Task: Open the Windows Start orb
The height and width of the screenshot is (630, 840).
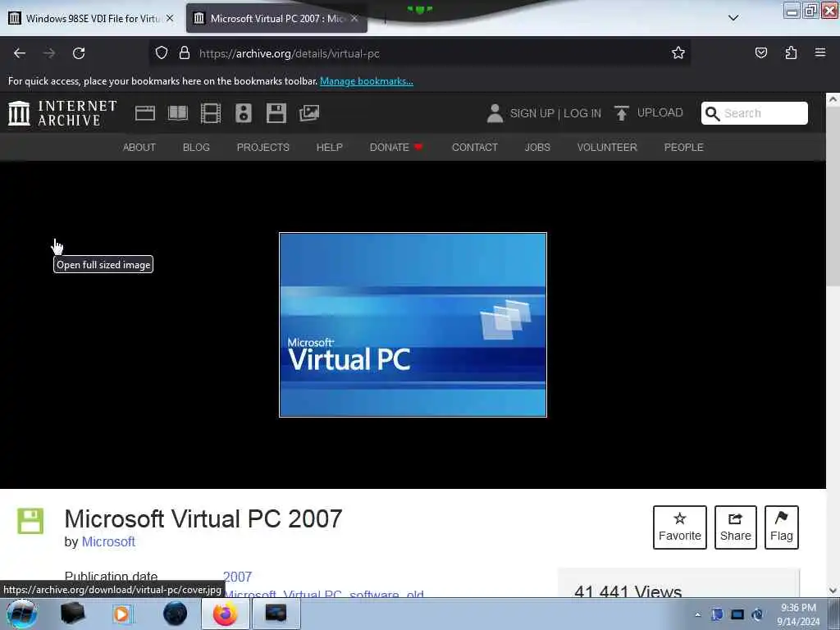Action: tap(21, 614)
